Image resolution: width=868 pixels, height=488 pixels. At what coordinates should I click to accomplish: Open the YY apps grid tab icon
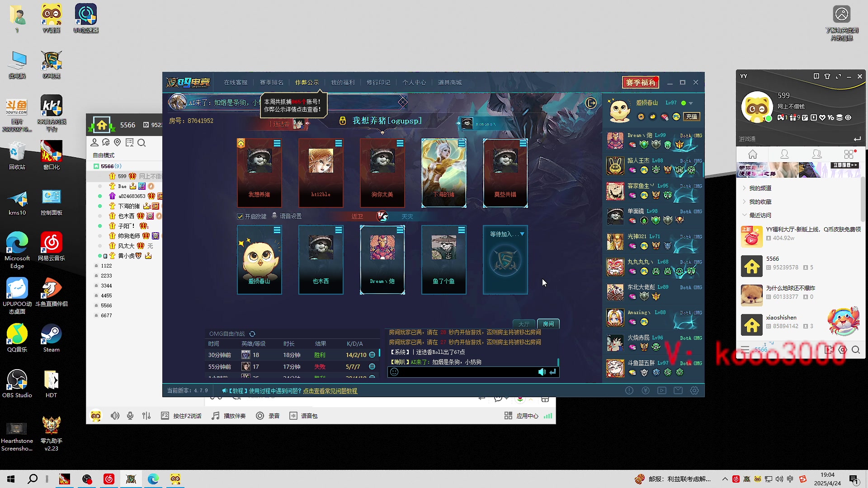click(x=849, y=154)
